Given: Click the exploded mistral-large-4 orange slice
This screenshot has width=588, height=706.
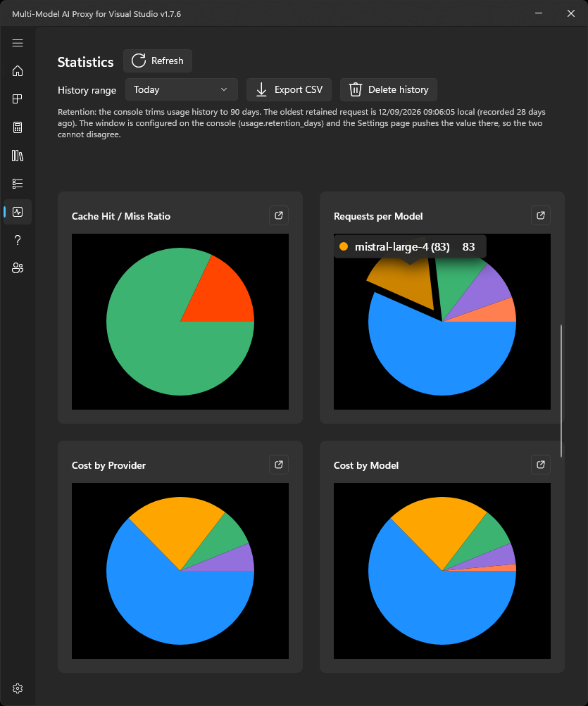Looking at the screenshot, I should coord(408,284).
